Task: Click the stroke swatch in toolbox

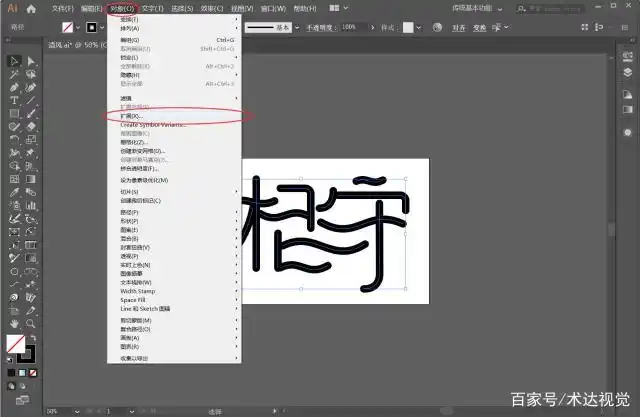Action: (28, 354)
